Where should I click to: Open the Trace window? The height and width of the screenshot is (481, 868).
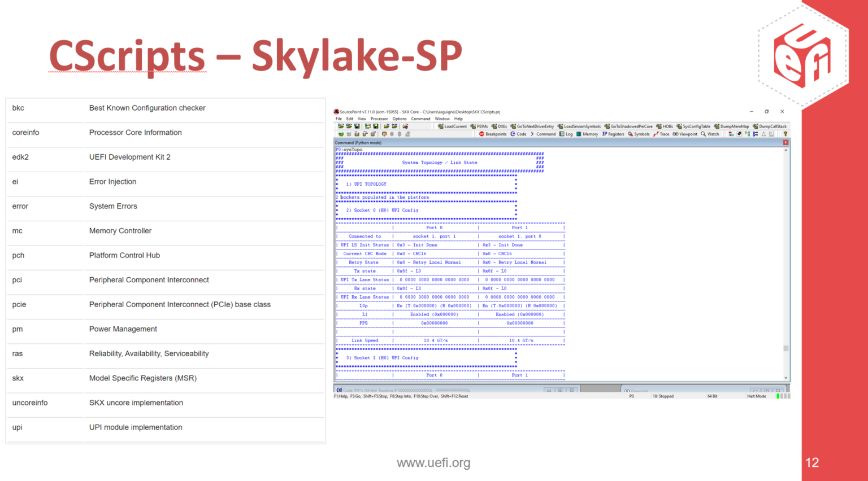coord(661,134)
